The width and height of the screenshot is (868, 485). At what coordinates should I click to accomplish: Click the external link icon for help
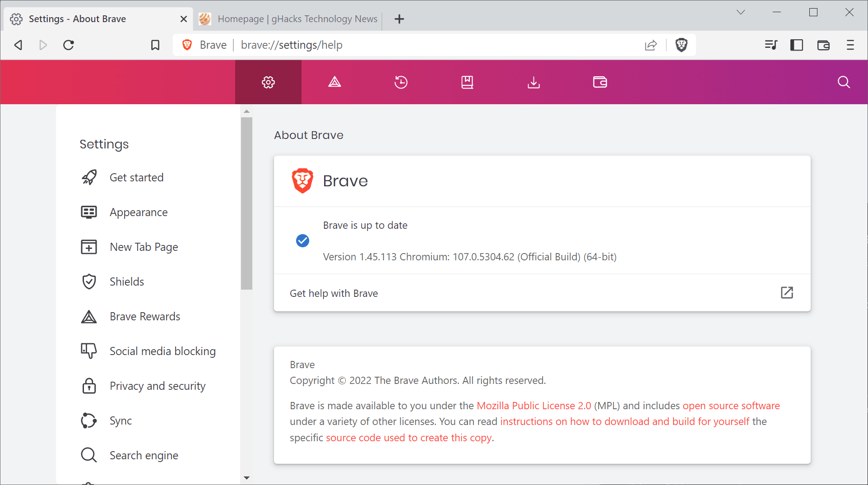coord(787,293)
